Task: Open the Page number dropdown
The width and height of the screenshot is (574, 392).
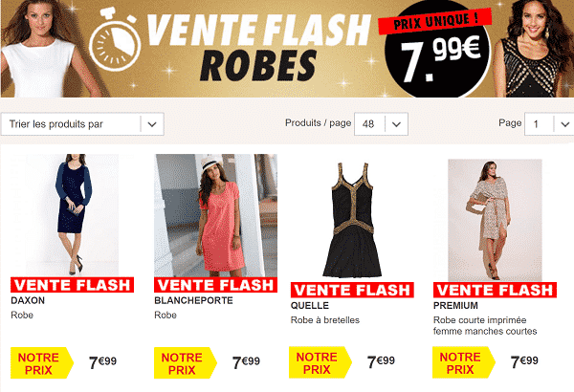Action: coord(549,124)
